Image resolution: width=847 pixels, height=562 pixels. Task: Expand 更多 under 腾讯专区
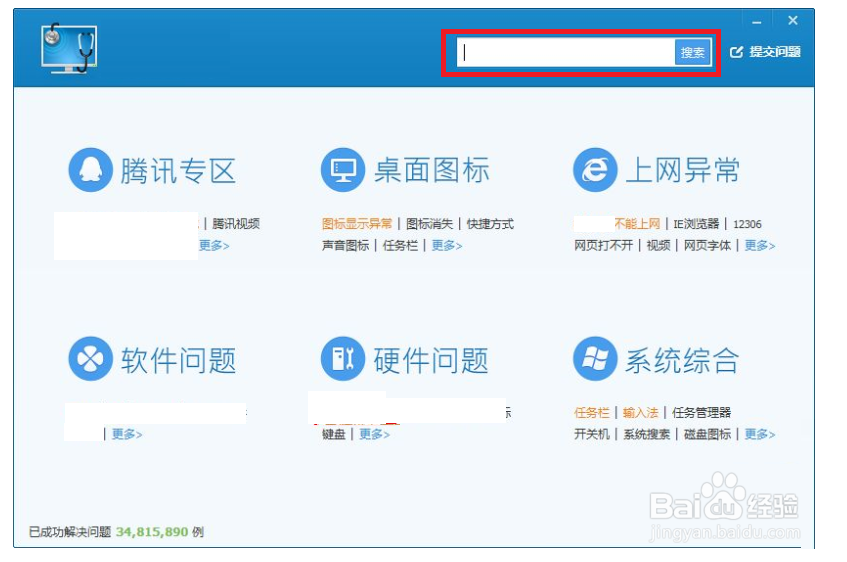point(214,245)
